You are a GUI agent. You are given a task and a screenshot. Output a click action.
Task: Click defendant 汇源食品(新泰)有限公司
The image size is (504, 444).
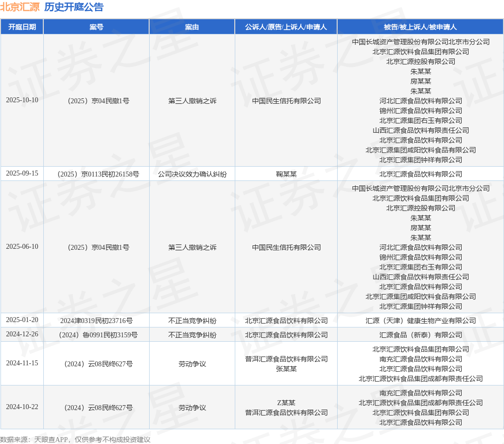pyautogui.click(x=421, y=335)
